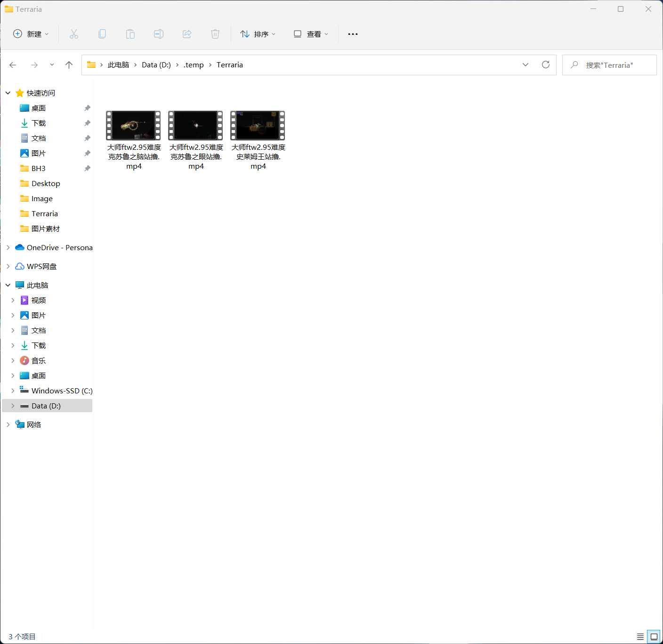
Task: Expand the 视频 folder node
Action: (x=13, y=301)
